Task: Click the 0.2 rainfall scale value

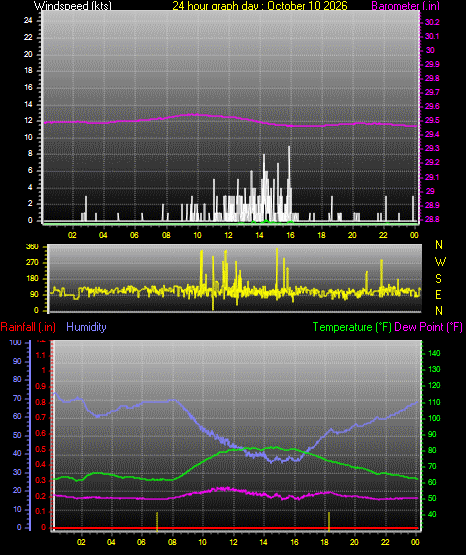Action: (x=41, y=497)
